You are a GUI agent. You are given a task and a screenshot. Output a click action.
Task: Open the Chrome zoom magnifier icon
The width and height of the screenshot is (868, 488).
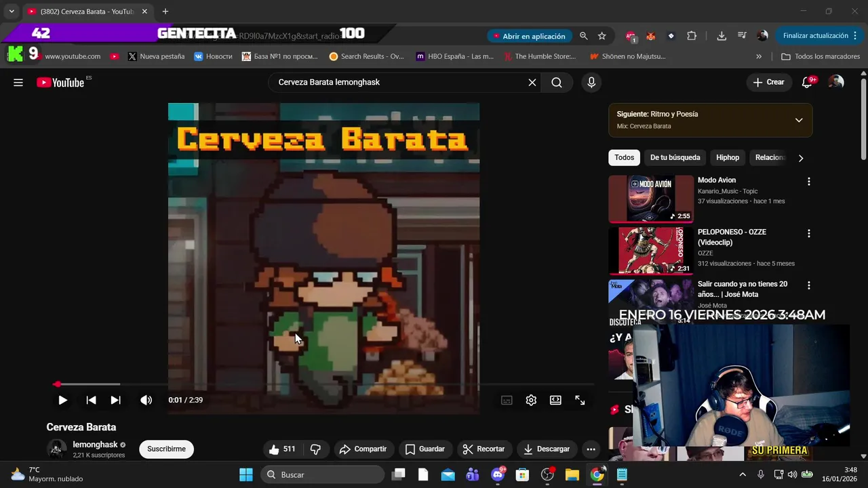(583, 36)
